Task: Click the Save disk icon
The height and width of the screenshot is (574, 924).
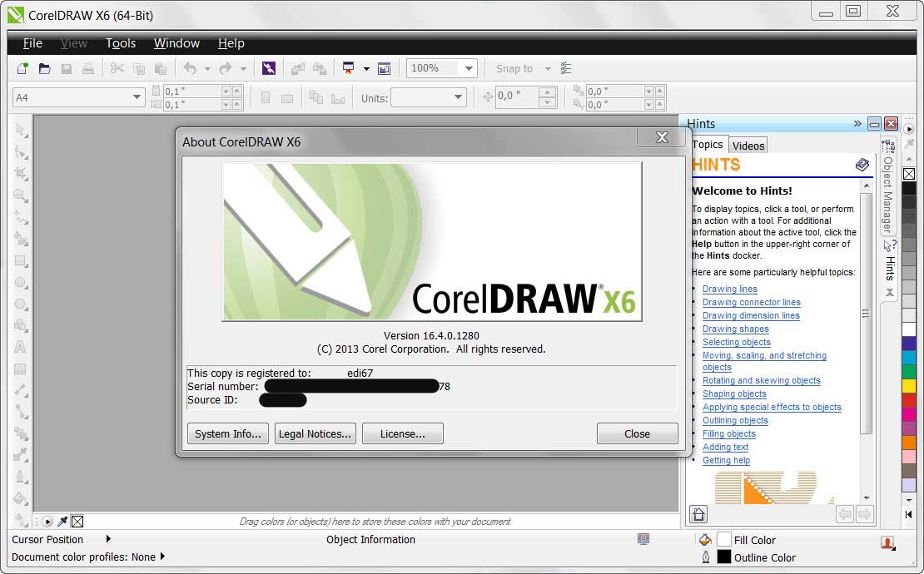Action: pyautogui.click(x=66, y=68)
